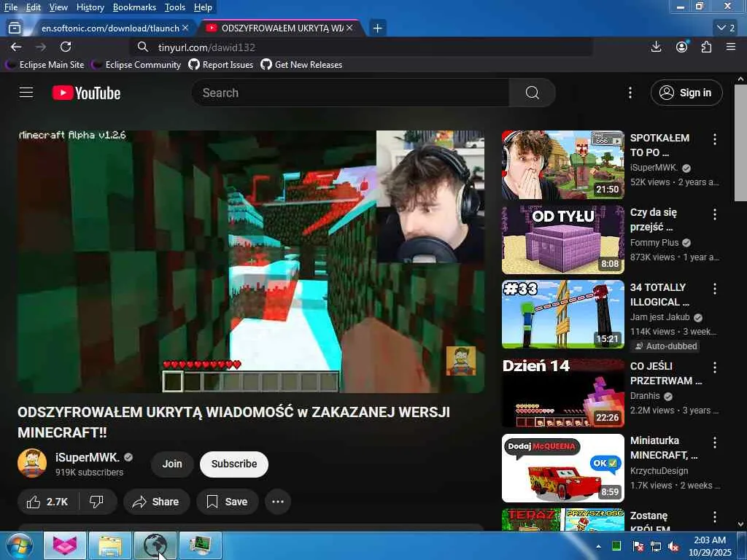Show hidden system tray icons

[598, 546]
